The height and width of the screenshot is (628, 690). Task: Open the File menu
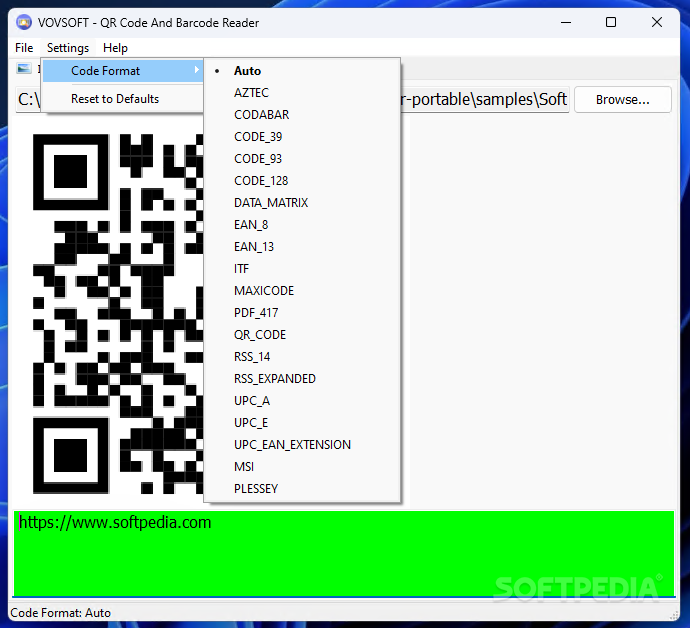[x=24, y=48]
